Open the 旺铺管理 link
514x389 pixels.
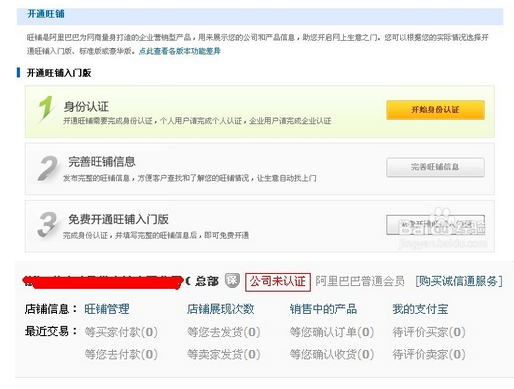click(107, 309)
